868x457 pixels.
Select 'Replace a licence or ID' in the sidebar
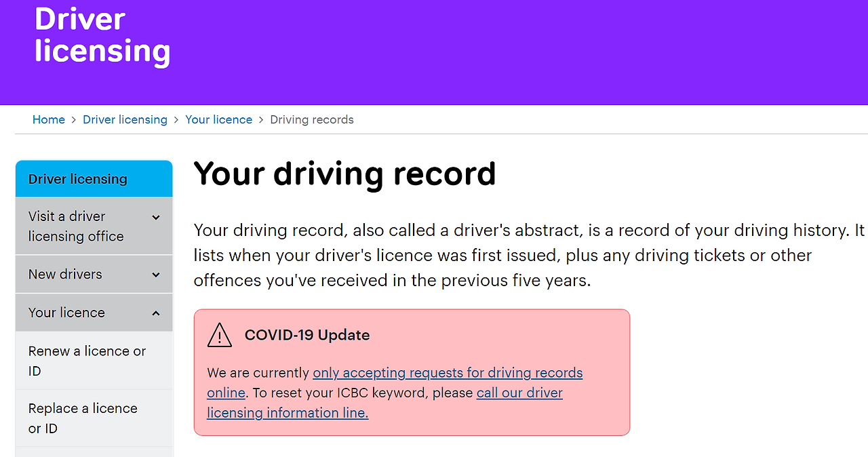tap(83, 418)
